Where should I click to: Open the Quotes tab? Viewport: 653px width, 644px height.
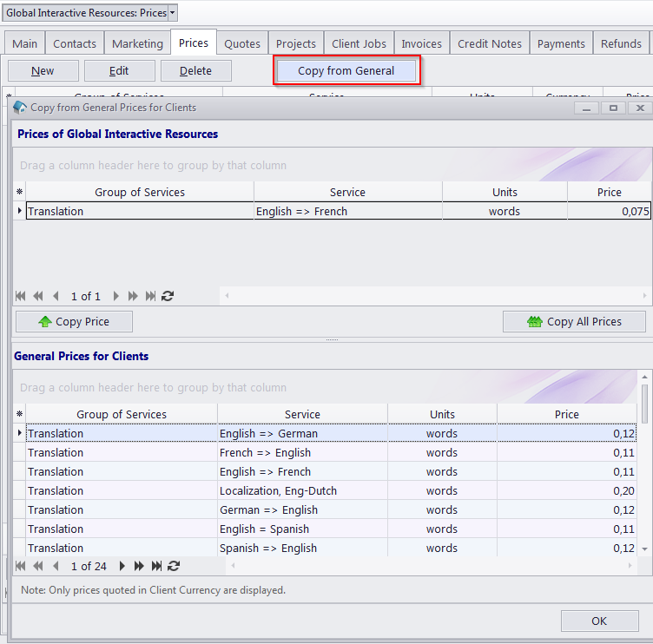click(242, 43)
